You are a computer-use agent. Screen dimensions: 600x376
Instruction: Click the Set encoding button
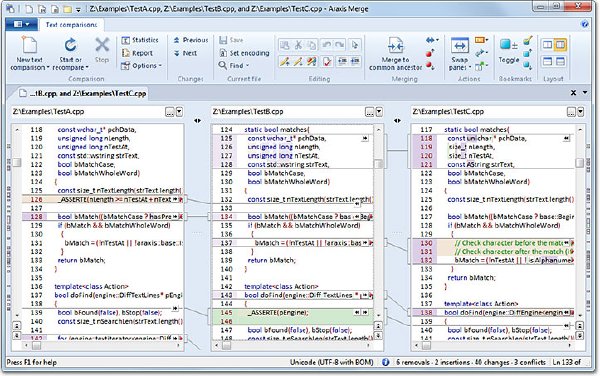click(245, 53)
